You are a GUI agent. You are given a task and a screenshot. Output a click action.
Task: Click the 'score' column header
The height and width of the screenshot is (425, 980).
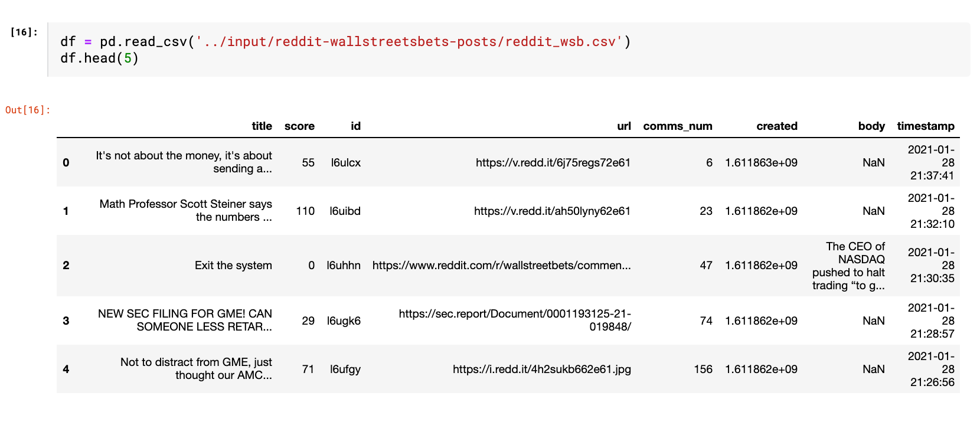(299, 126)
